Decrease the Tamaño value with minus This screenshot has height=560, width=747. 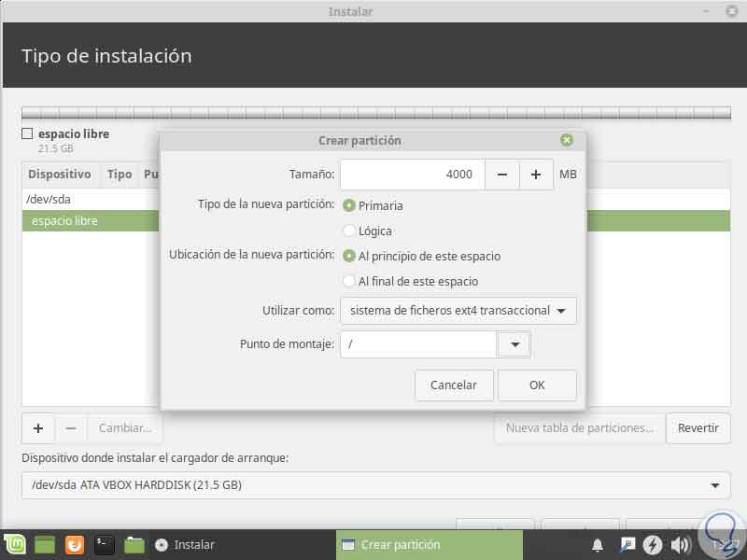[502, 175]
